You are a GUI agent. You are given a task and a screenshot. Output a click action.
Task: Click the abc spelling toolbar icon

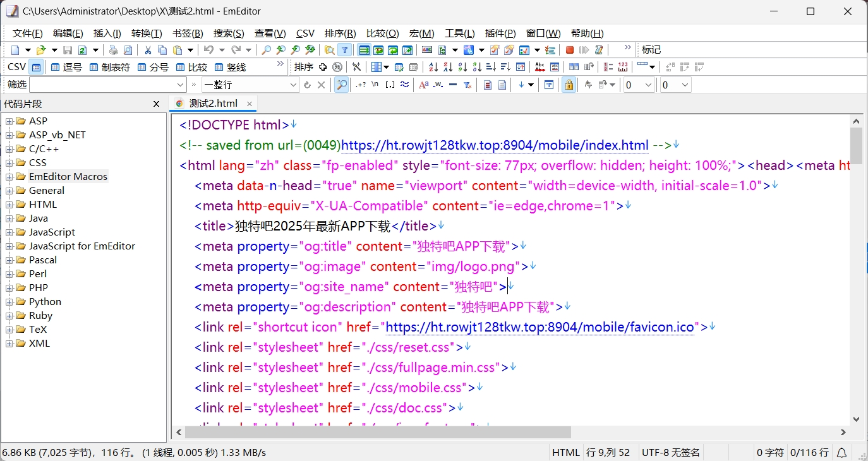click(427, 50)
